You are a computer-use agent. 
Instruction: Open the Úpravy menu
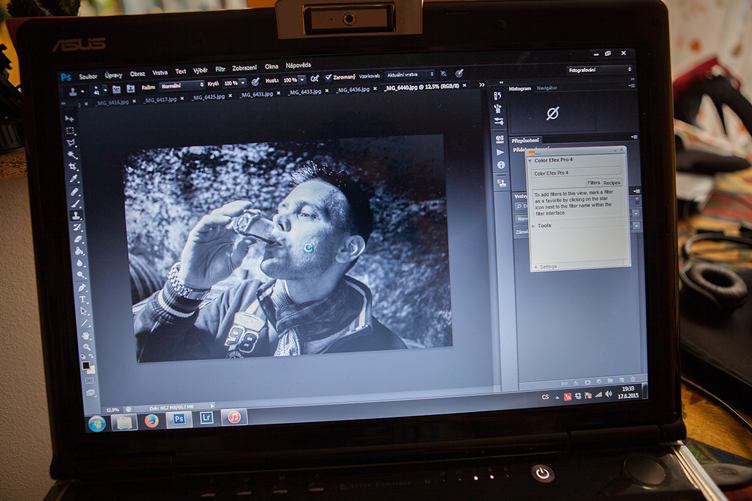coord(114,75)
